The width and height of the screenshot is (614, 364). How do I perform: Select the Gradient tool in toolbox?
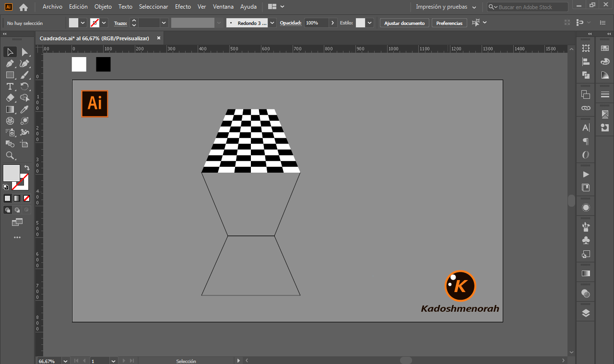tap(10, 109)
